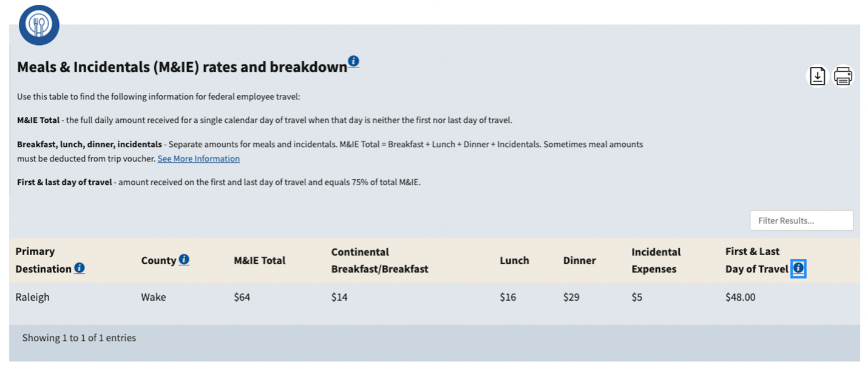Click the Wake county cell
868x373 pixels.
[154, 297]
